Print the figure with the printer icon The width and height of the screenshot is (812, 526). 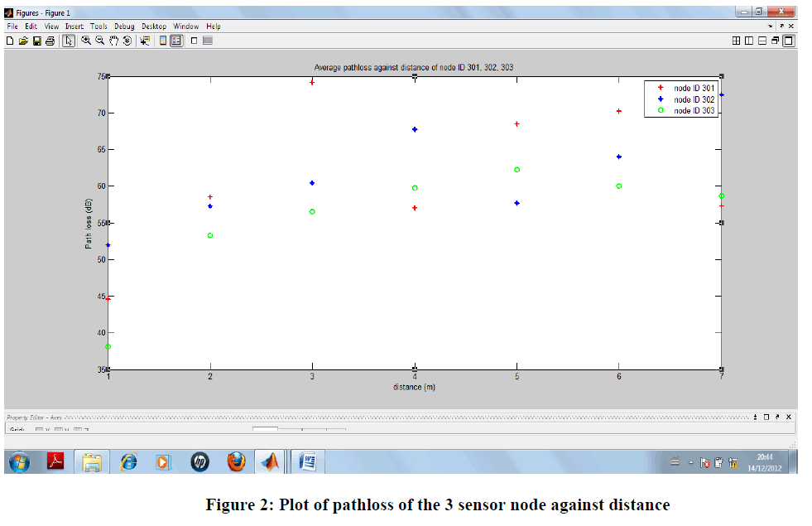50,40
